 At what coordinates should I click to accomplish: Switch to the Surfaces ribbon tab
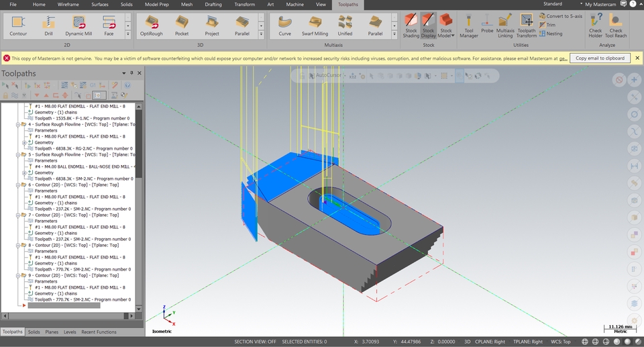(x=100, y=5)
